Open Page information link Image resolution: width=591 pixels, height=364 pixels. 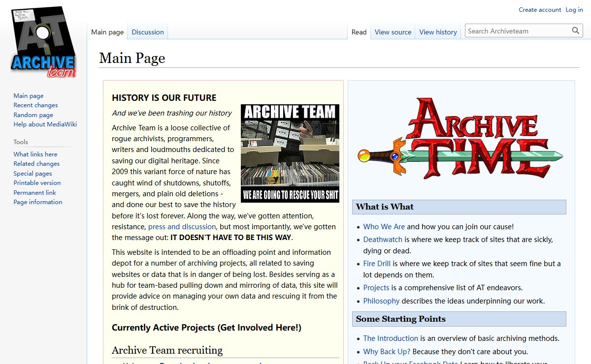pos(38,202)
